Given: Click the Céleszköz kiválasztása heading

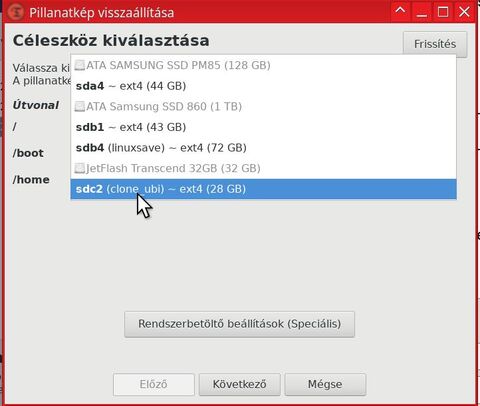Looking at the screenshot, I should (x=111, y=41).
